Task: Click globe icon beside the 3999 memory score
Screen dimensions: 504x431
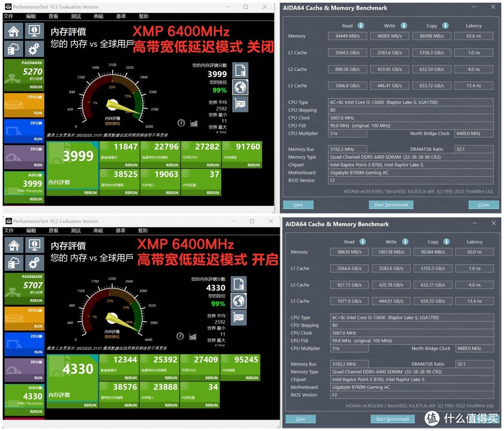Action: pyautogui.click(x=240, y=87)
